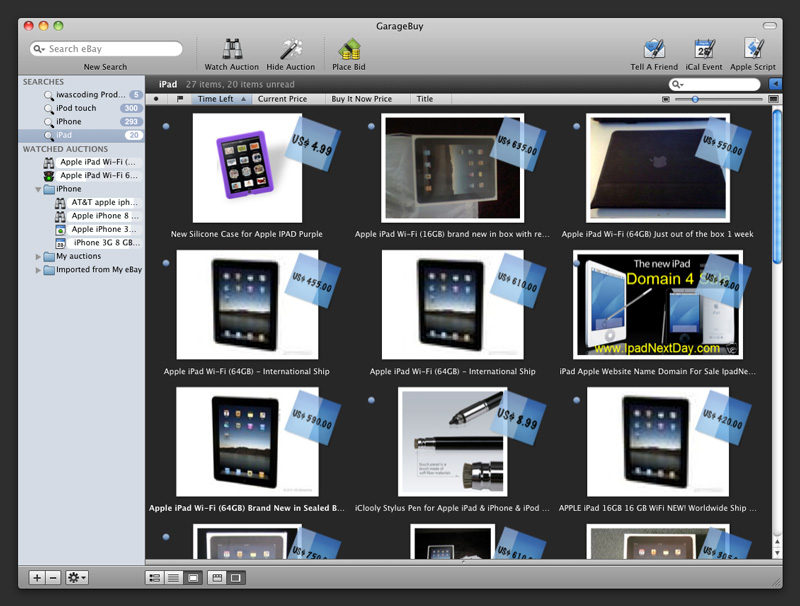Click the Place Bid coins icon

pyautogui.click(x=349, y=50)
